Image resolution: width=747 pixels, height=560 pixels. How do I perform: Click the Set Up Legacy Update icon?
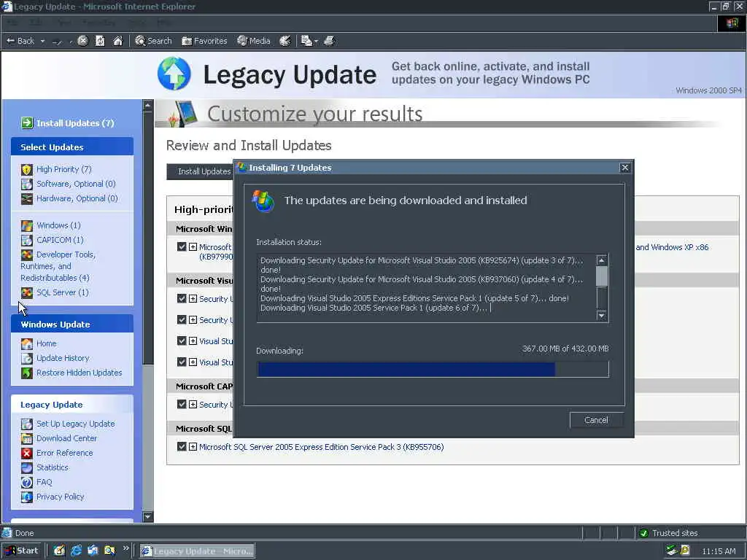click(27, 424)
